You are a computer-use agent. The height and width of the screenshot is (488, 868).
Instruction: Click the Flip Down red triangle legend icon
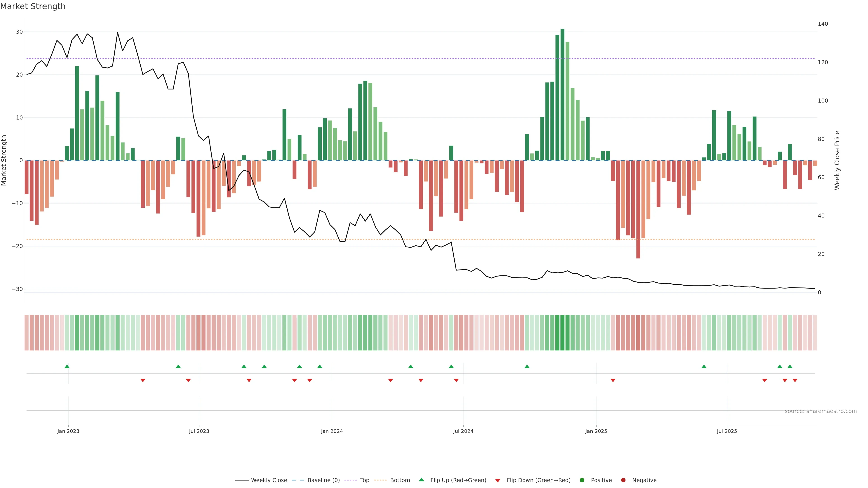click(x=498, y=480)
